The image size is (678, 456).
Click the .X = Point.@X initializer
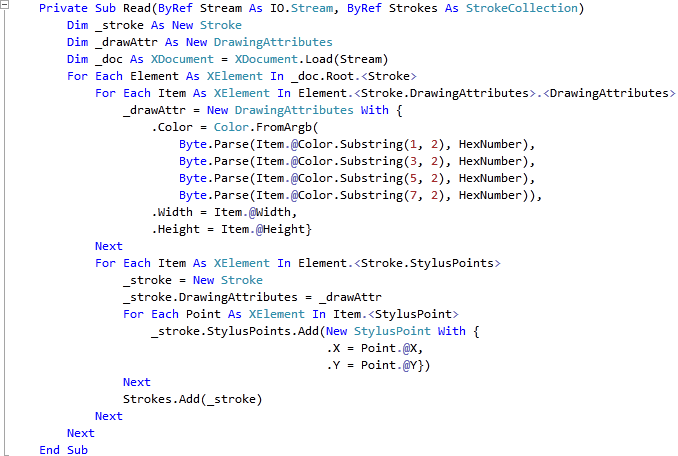pyautogui.click(x=374, y=348)
